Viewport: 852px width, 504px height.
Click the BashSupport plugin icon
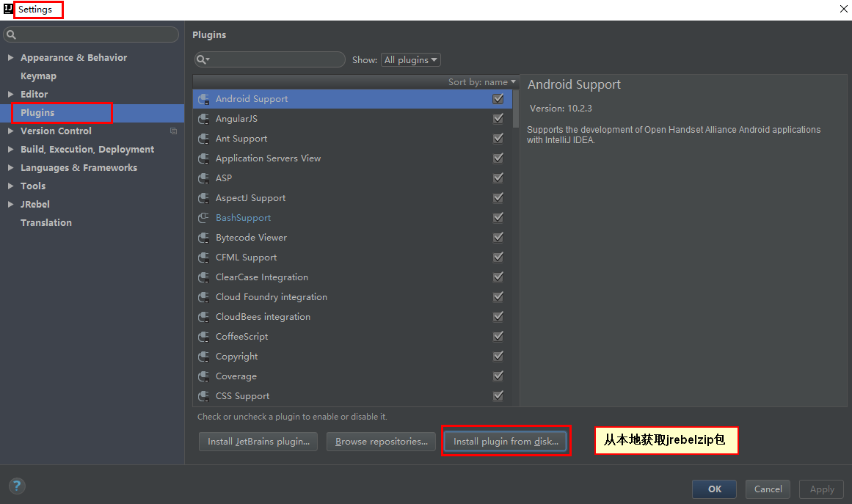204,218
